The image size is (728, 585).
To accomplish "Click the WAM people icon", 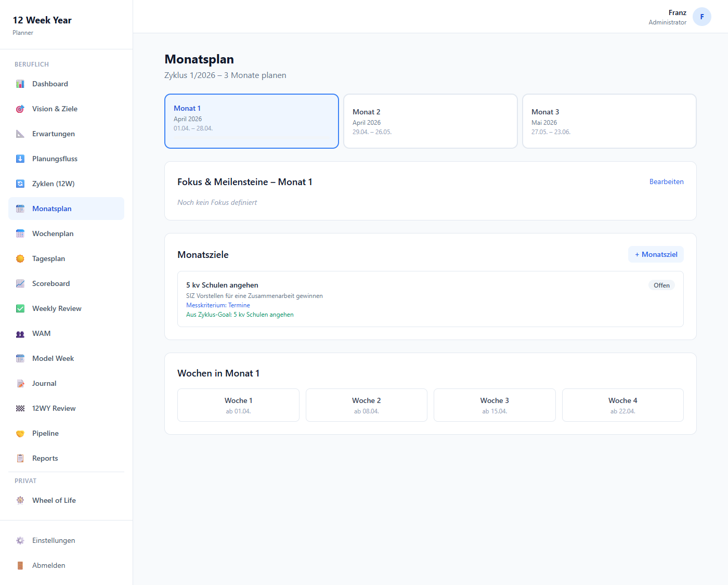I will [x=20, y=334].
